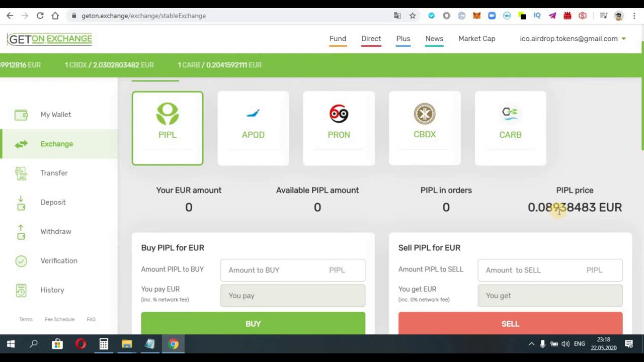Viewport: 644px width, 362px height.
Task: Choose the PRON coin card
Action: pyautogui.click(x=339, y=128)
